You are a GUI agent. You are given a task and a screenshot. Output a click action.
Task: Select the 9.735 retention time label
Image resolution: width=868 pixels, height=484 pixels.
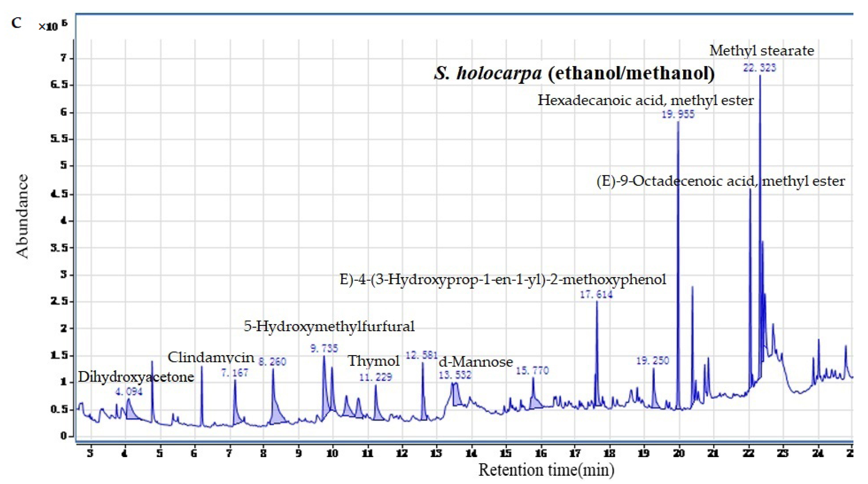pos(324,348)
